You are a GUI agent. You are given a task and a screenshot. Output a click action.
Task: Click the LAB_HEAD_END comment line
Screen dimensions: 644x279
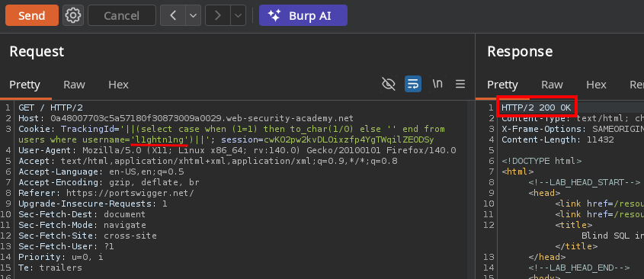[579, 268]
